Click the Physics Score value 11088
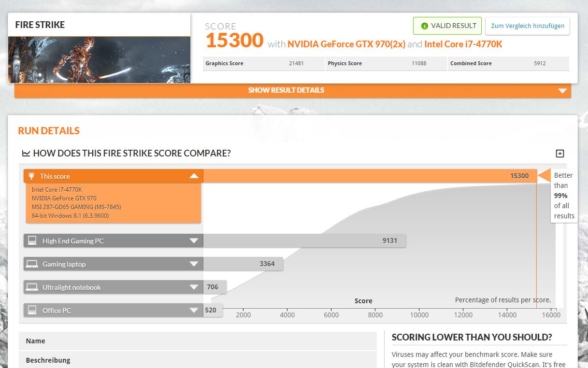Image resolution: width=588 pixels, height=368 pixels. tap(419, 63)
